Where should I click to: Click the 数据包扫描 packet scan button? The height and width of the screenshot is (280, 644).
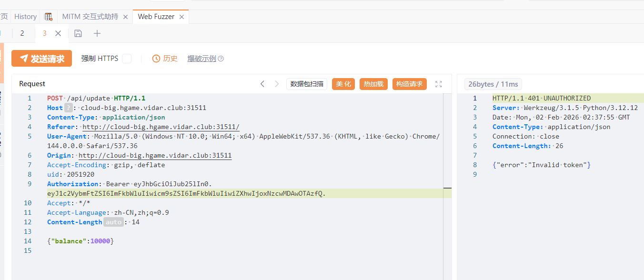[307, 84]
